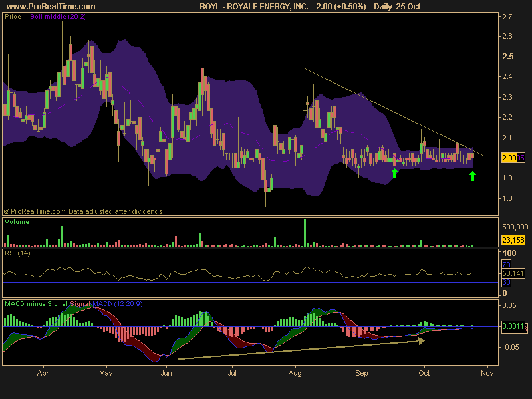Image resolution: width=532 pixels, height=399 pixels.
Task: Click the ProRealTime.com data adjusted copyright note
Action: pos(83,211)
